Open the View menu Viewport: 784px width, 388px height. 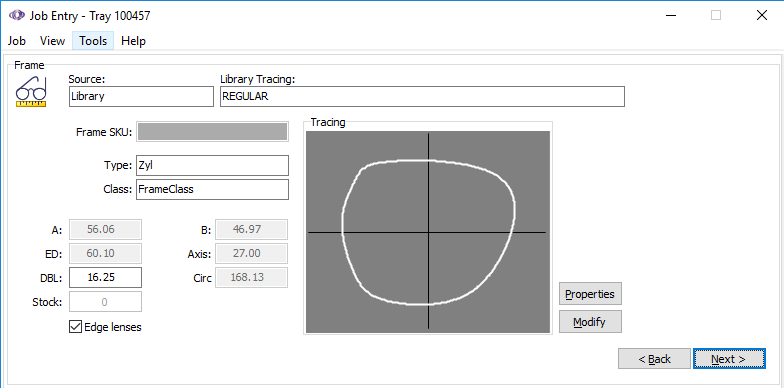tap(52, 41)
